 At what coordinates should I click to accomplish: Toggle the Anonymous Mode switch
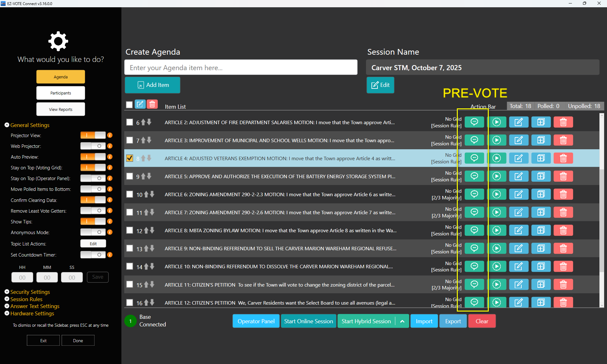pyautogui.click(x=93, y=232)
